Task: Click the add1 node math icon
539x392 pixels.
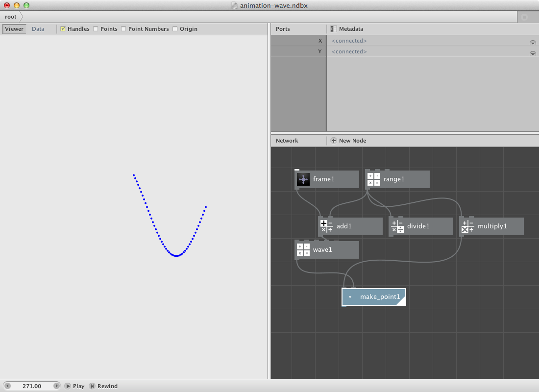Action: [x=326, y=226]
